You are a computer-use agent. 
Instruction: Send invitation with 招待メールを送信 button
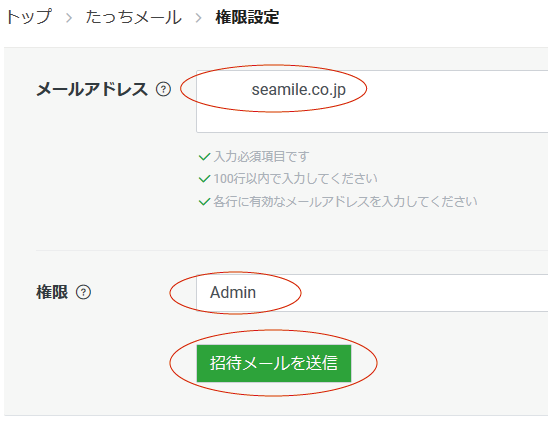coord(274,363)
